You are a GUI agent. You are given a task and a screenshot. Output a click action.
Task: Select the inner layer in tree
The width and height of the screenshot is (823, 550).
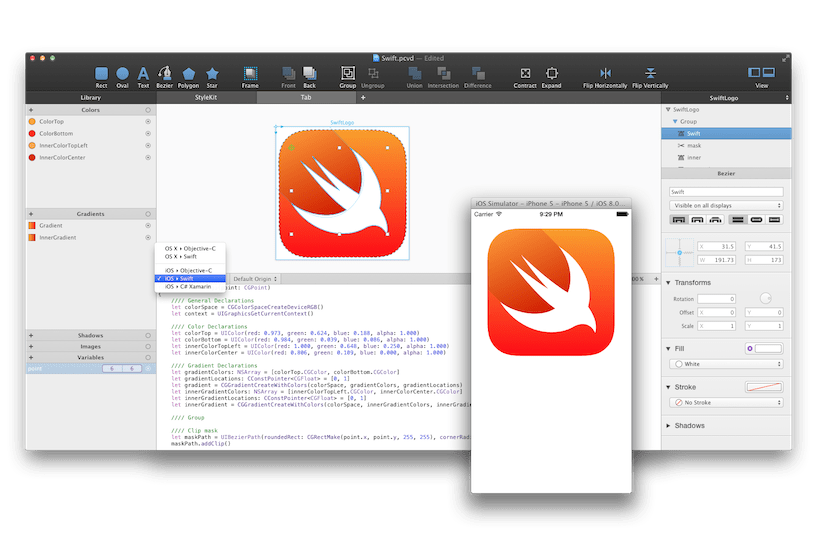coord(726,157)
